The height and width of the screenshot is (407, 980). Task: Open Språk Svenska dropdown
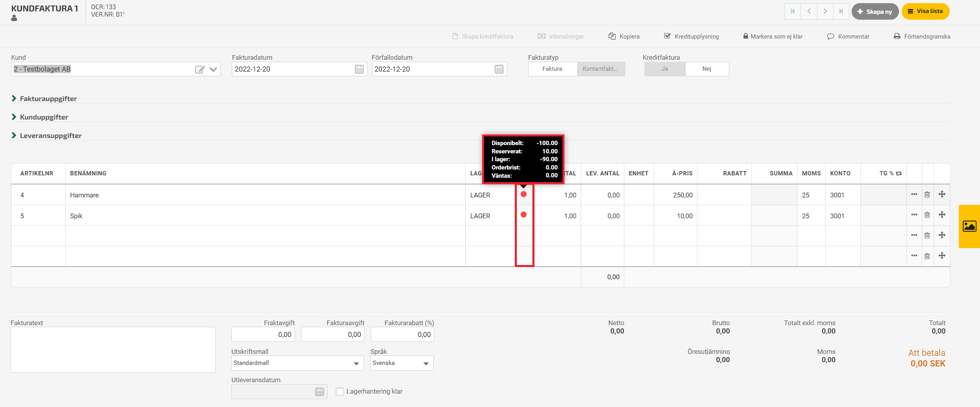pos(402,363)
